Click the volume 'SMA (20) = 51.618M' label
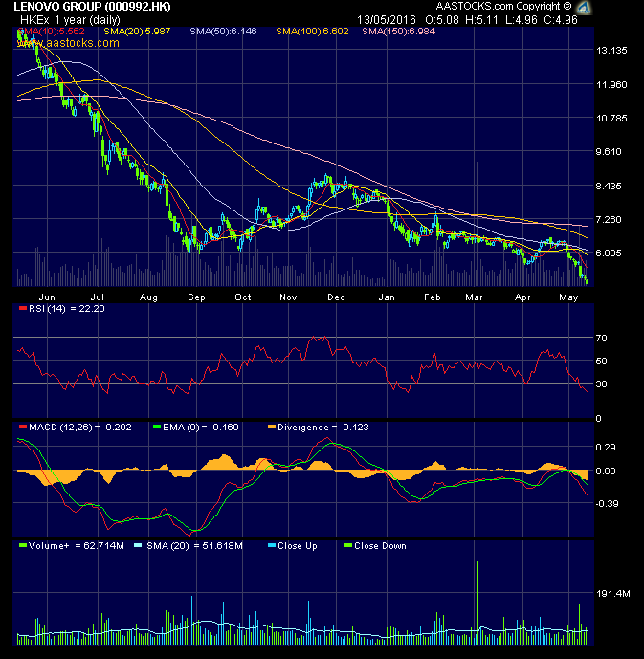This screenshot has width=644, height=659. (194, 546)
